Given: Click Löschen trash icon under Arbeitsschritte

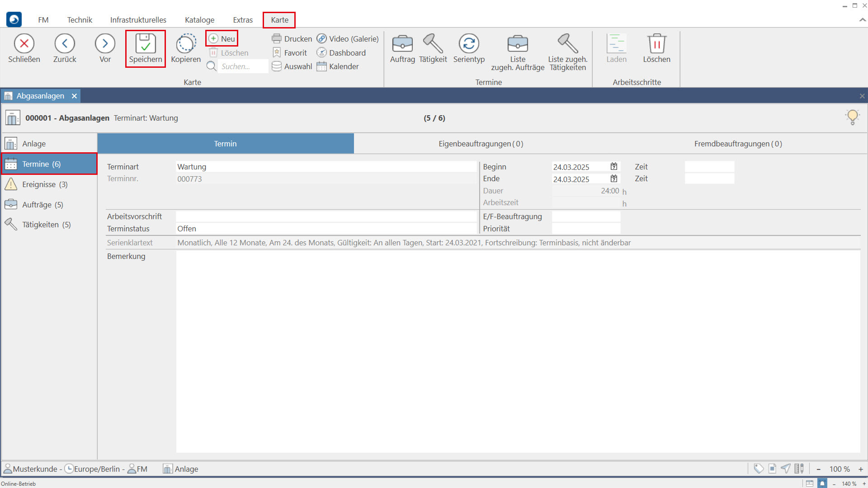Looking at the screenshot, I should (656, 44).
